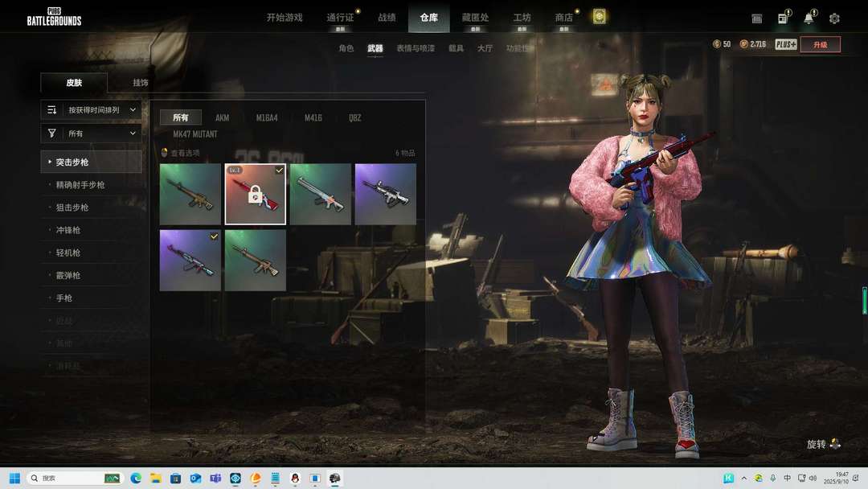Image resolution: width=868 pixels, height=489 pixels.
Task: Open the settings gear icon
Action: [834, 18]
